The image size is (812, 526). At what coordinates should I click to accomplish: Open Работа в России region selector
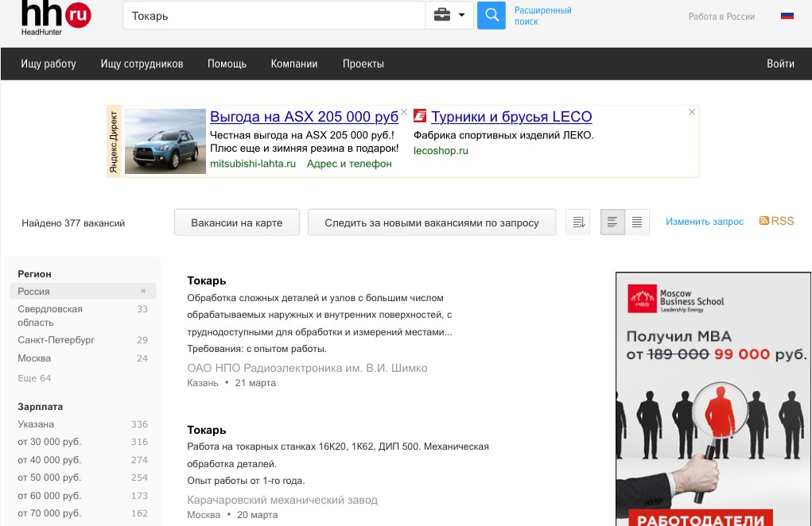pyautogui.click(x=721, y=17)
